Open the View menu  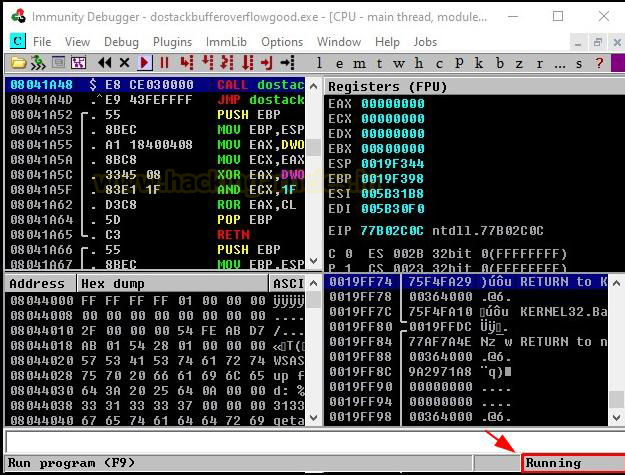(x=77, y=42)
